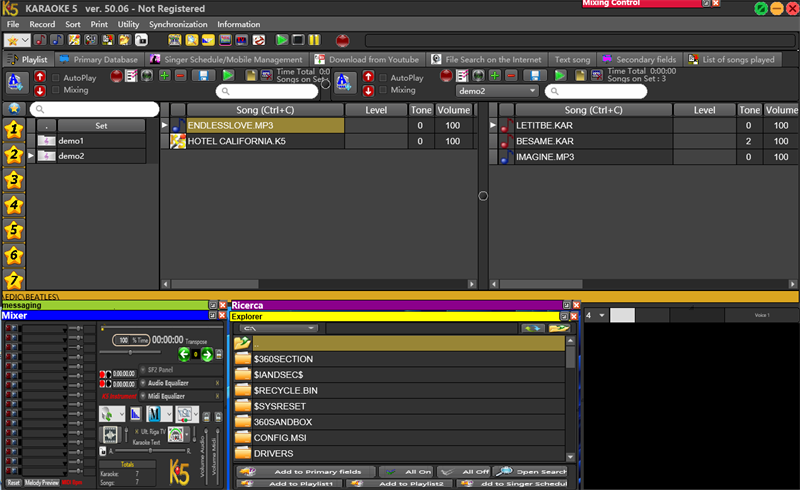Open the Utility menu
This screenshot has height=490, width=800.
pos(128,24)
